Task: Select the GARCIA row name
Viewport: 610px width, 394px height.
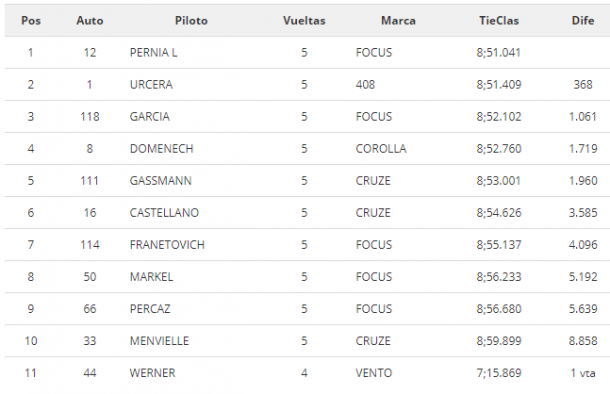Action: 149,117
